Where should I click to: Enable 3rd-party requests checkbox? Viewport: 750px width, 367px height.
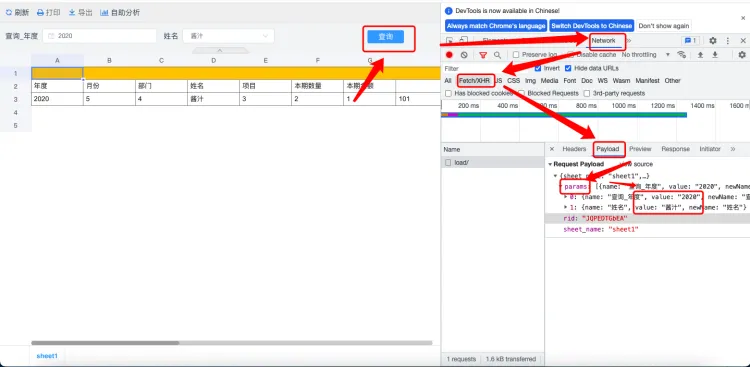(587, 93)
